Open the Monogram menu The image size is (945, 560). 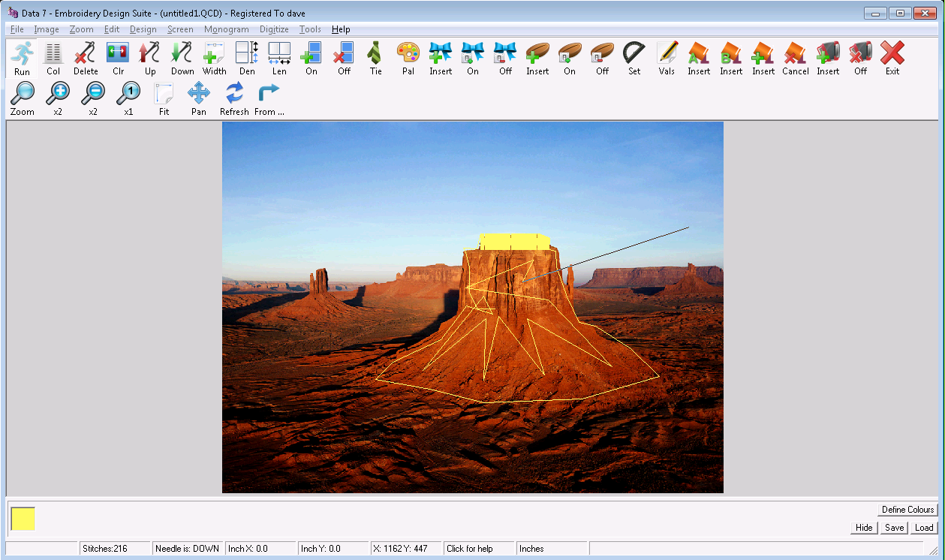click(x=227, y=29)
